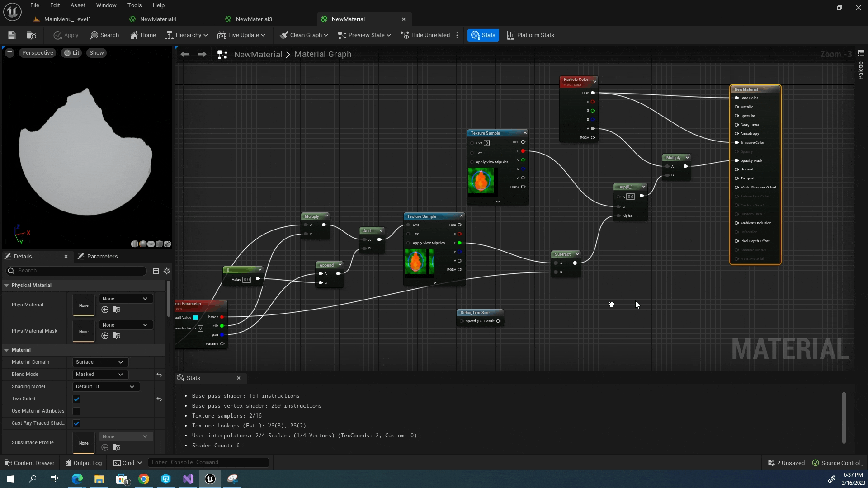Open Hierarchy dropdown
This screenshot has height=488, width=868.
186,35
